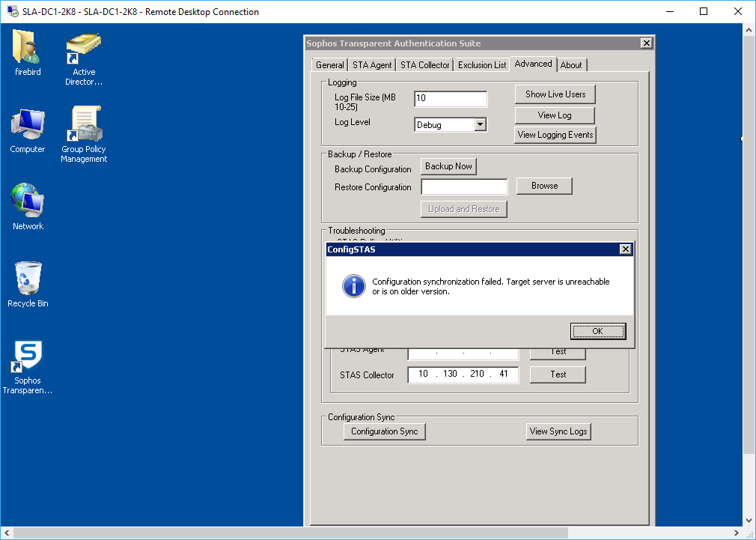The image size is (756, 540).
Task: Click Browse for restore file
Action: click(544, 186)
